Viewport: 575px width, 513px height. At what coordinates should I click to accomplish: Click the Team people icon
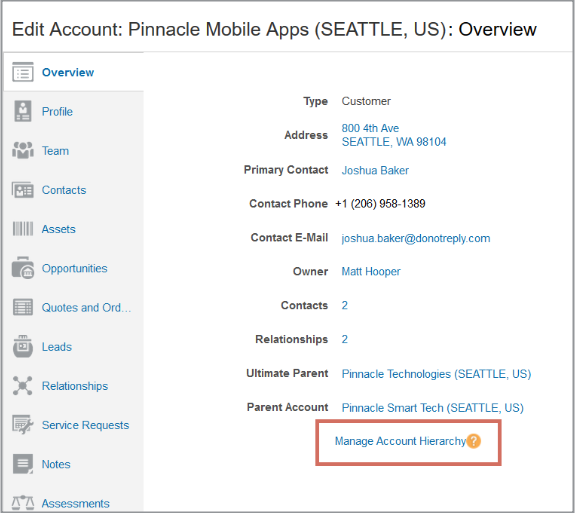(x=23, y=150)
